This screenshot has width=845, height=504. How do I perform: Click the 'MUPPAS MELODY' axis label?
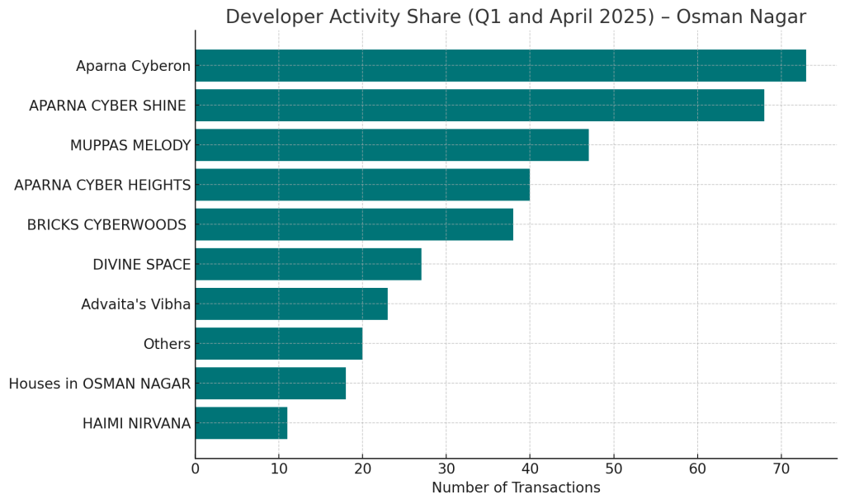130,145
